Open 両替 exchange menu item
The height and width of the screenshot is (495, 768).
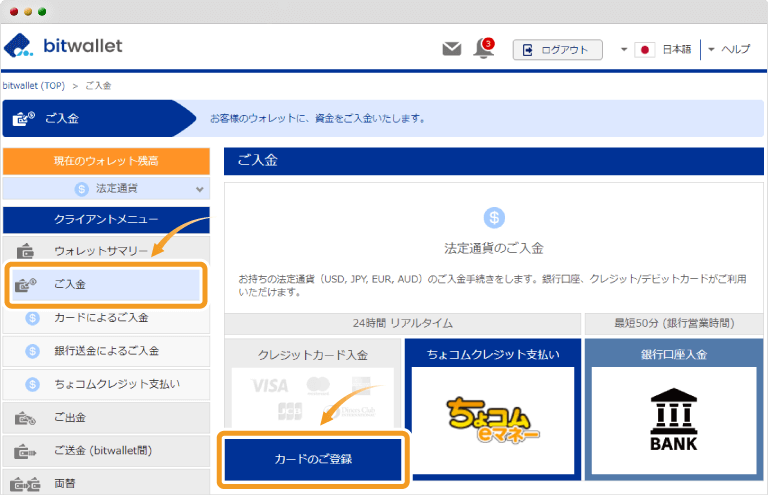tap(106, 483)
